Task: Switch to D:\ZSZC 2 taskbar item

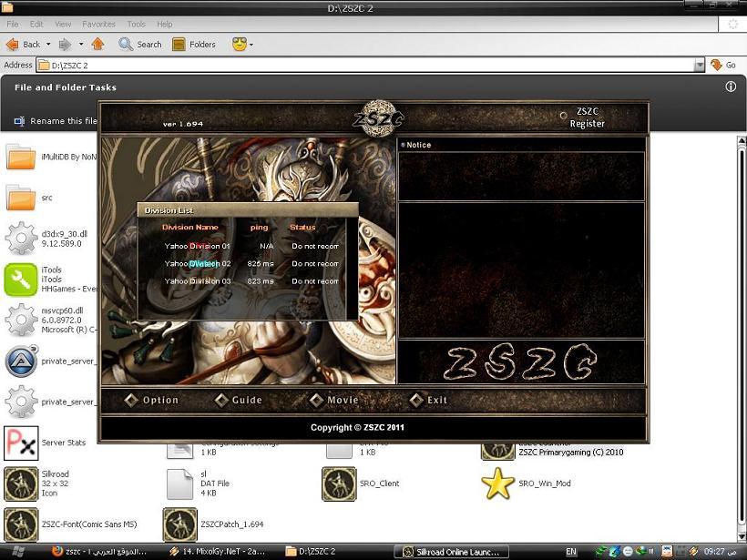Action: pos(312,552)
